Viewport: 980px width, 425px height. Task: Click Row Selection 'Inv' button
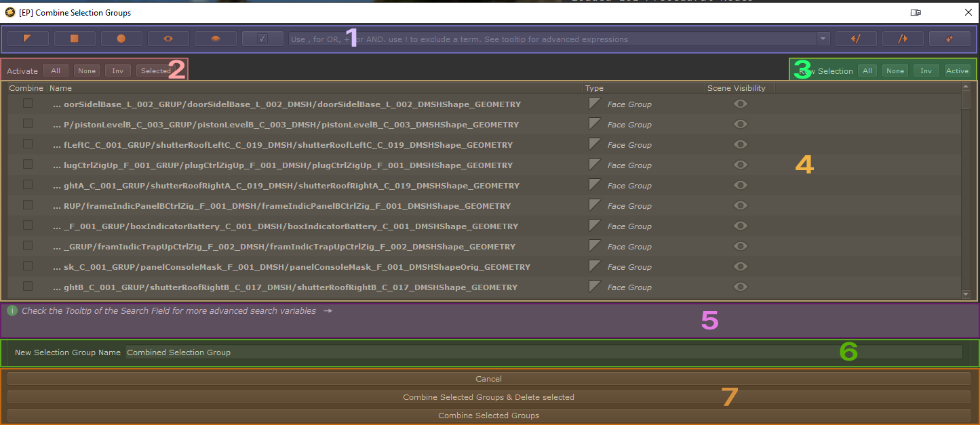coord(926,70)
